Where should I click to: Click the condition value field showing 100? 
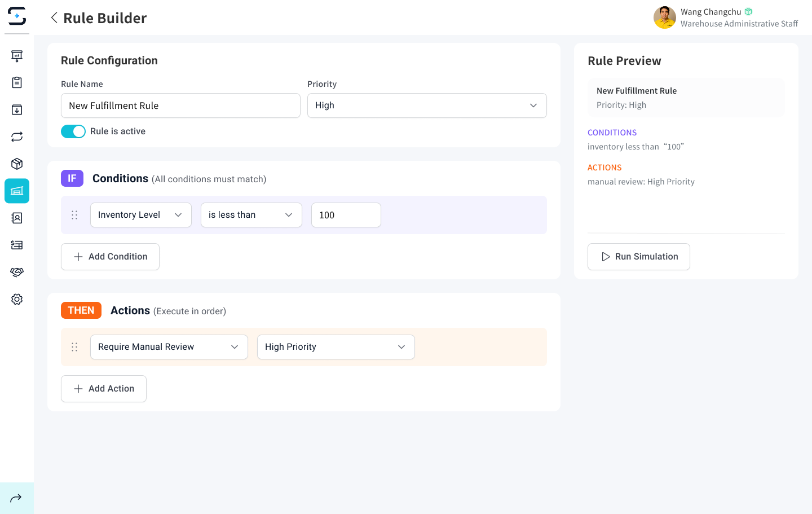click(346, 215)
